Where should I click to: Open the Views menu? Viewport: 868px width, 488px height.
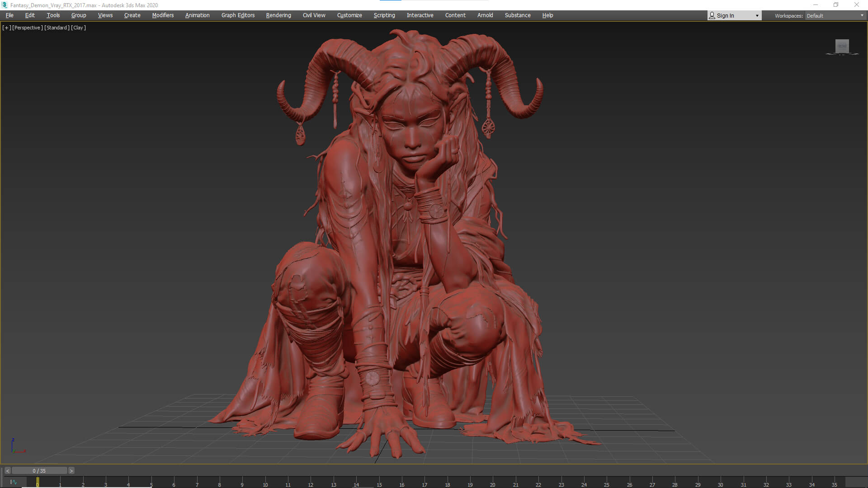click(105, 15)
